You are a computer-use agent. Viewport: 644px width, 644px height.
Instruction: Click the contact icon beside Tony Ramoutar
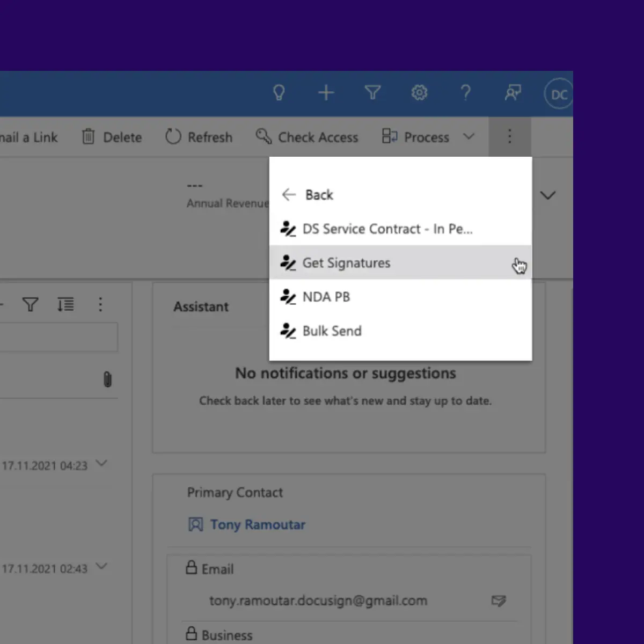pyautogui.click(x=195, y=524)
